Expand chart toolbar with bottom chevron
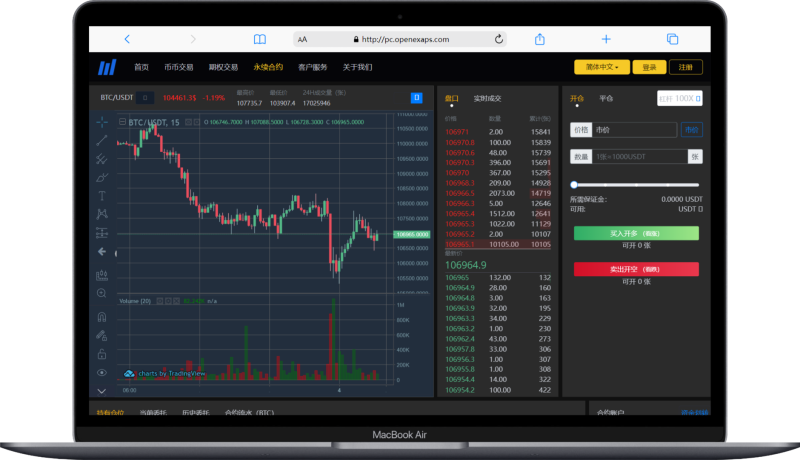This screenshot has height=460, width=800. [102, 388]
